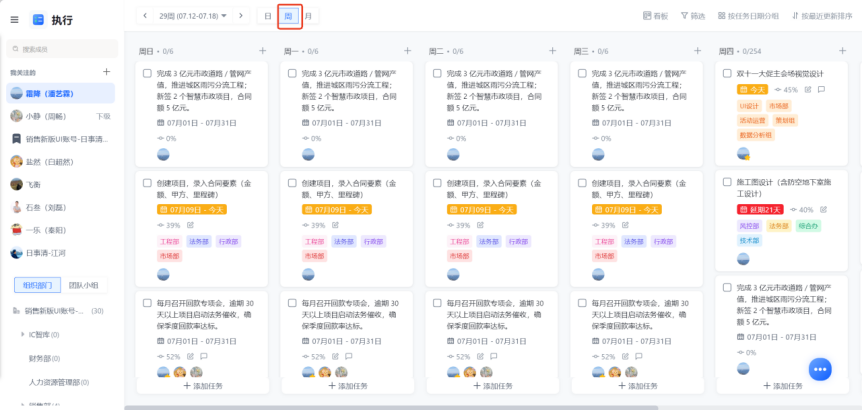The image size is (862, 411).
Task: Select member 霜降 in the followed list
Action: click(x=60, y=93)
